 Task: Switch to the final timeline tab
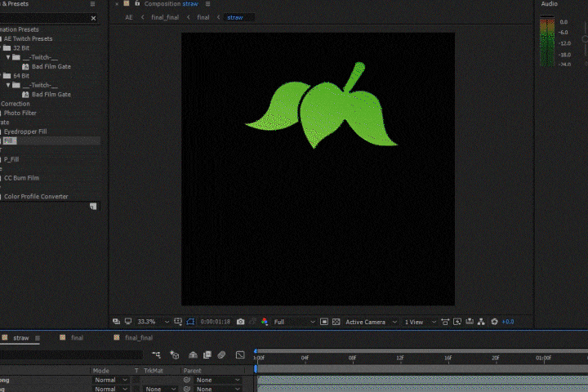[78, 337]
